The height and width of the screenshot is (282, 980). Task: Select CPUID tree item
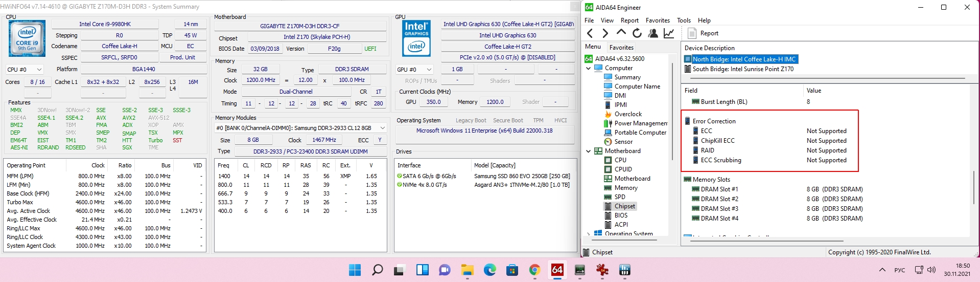tap(618, 169)
